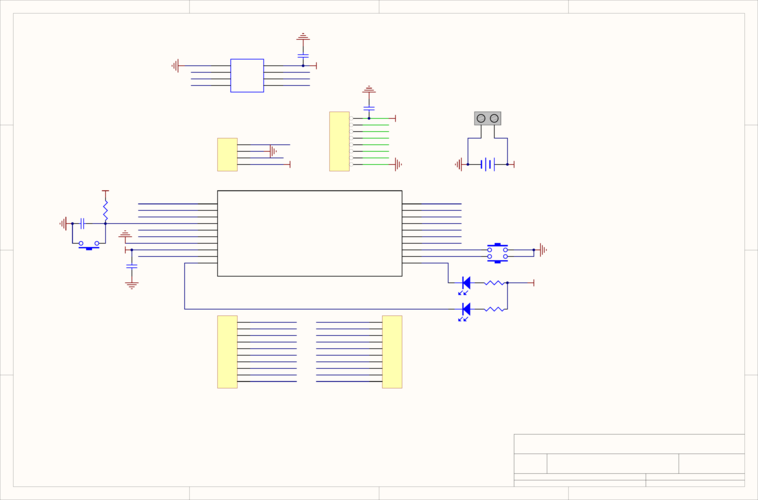The image size is (758, 500).
Task: Select the large central IC rectangle
Action: coord(309,234)
